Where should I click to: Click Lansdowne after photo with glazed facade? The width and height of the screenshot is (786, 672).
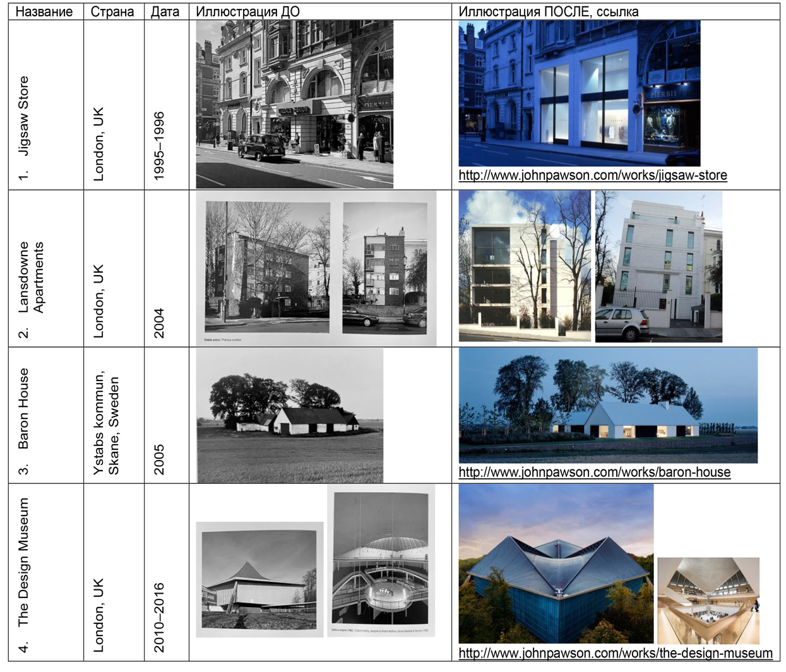[x=525, y=266]
